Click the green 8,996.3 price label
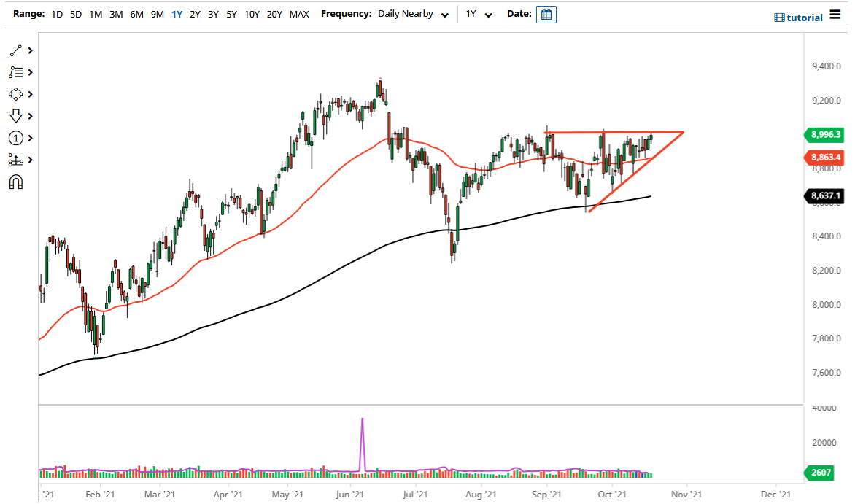The height and width of the screenshot is (504, 855). (824, 135)
